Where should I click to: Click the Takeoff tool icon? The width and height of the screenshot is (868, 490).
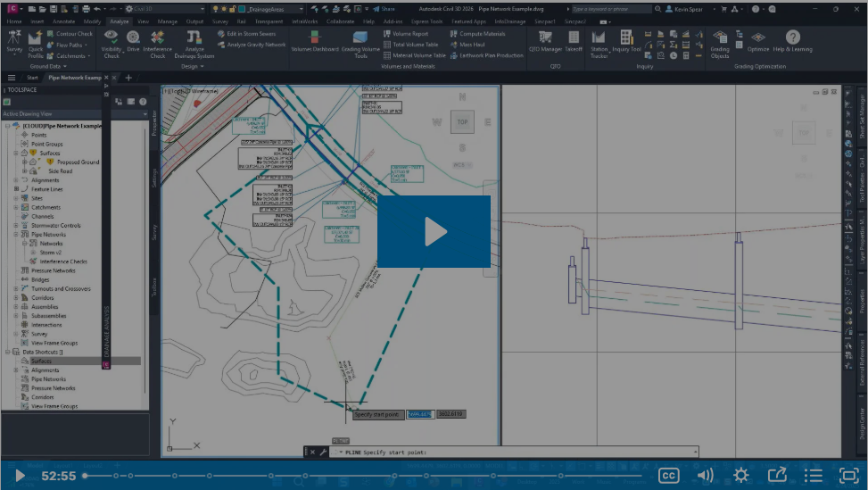coord(574,42)
